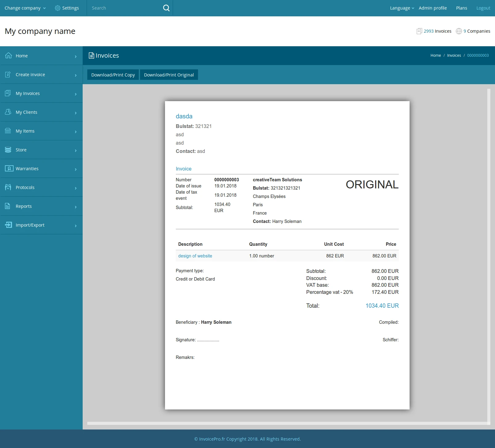Expand the Warranties chevron

point(76,169)
